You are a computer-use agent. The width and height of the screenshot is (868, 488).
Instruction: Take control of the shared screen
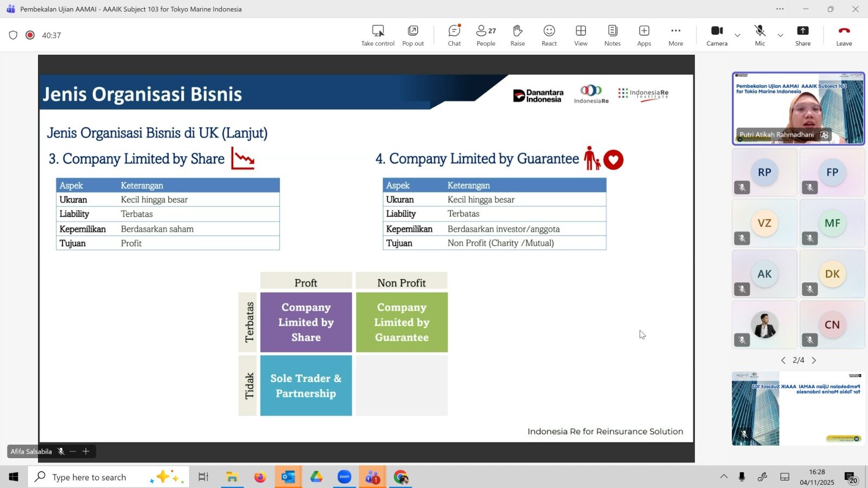pos(378,35)
